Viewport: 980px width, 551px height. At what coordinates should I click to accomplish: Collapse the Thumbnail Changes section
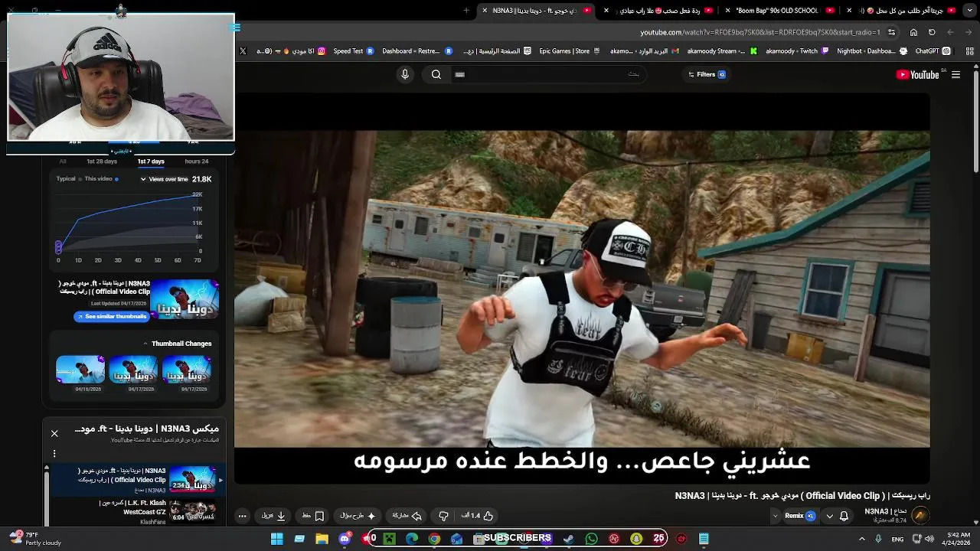(145, 344)
